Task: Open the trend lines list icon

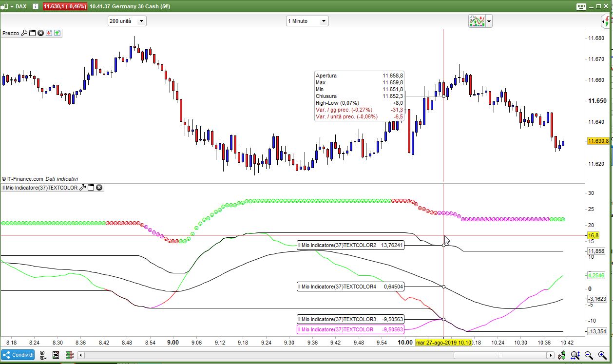Action: point(56,355)
